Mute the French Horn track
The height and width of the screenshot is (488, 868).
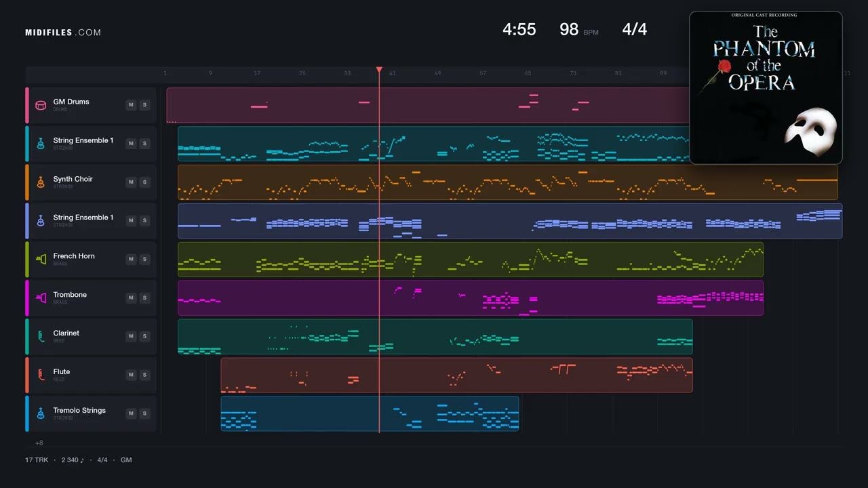131,260
